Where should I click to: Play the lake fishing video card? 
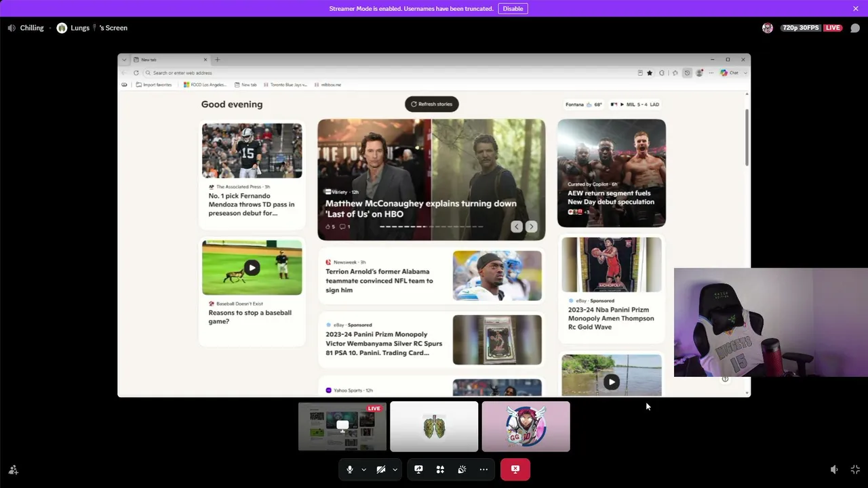(611, 382)
